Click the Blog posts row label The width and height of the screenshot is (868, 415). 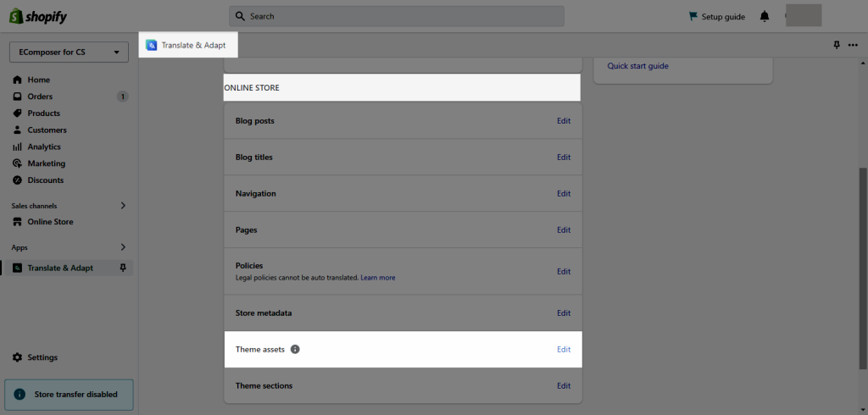[254, 120]
